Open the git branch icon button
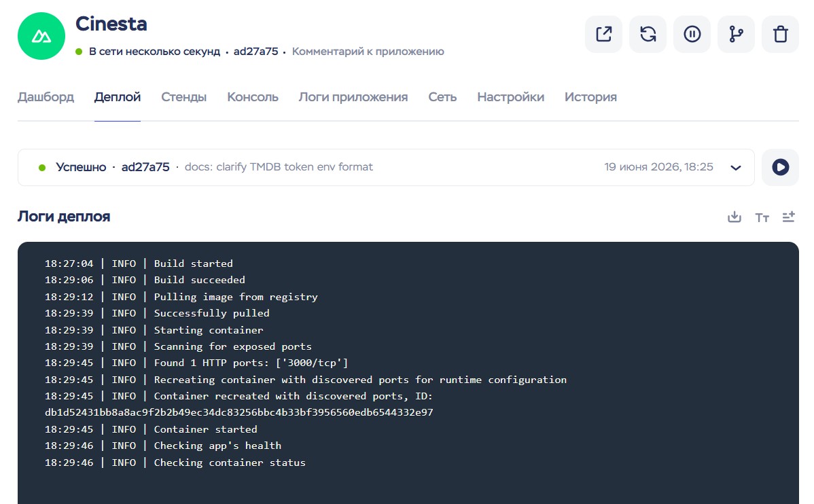The image size is (814, 504). click(x=736, y=34)
